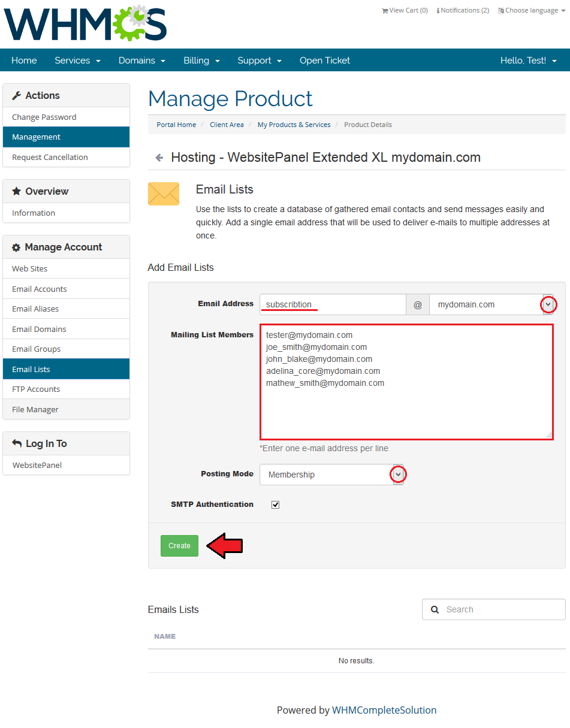Image resolution: width=570 pixels, height=728 pixels.
Task: Click the '*Enter one e-mail address per line' hint
Action: click(324, 448)
